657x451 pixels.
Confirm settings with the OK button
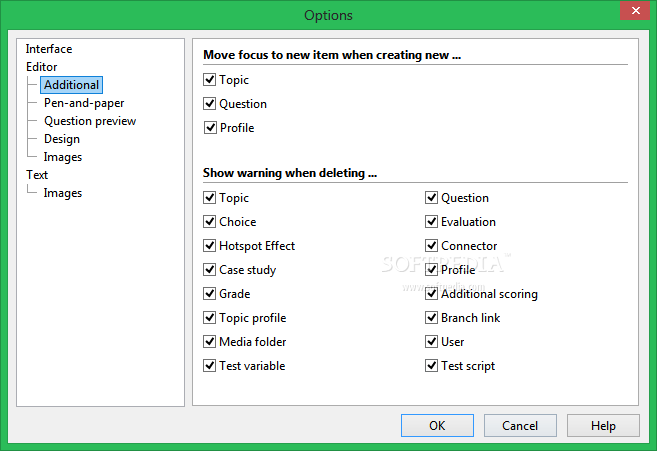(x=437, y=425)
